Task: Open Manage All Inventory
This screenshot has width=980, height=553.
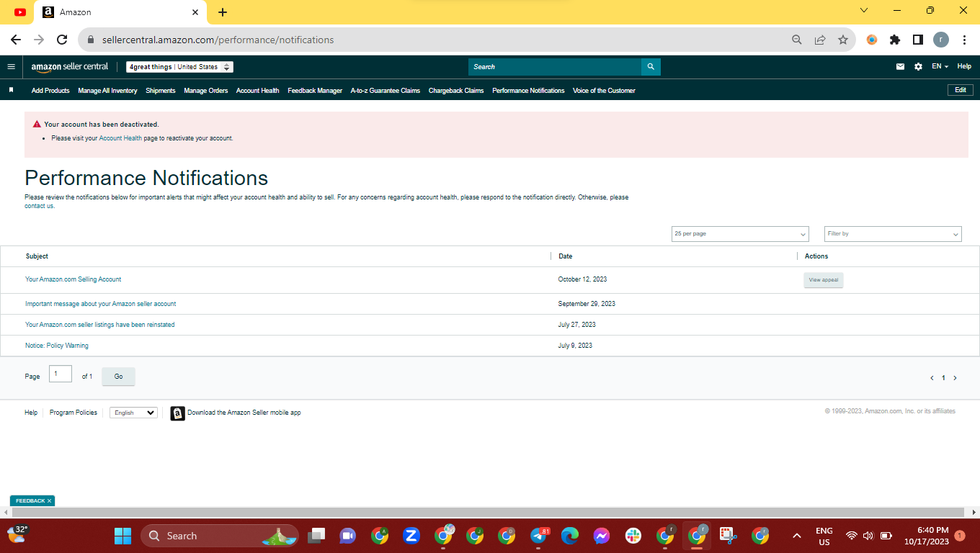Action: click(107, 91)
